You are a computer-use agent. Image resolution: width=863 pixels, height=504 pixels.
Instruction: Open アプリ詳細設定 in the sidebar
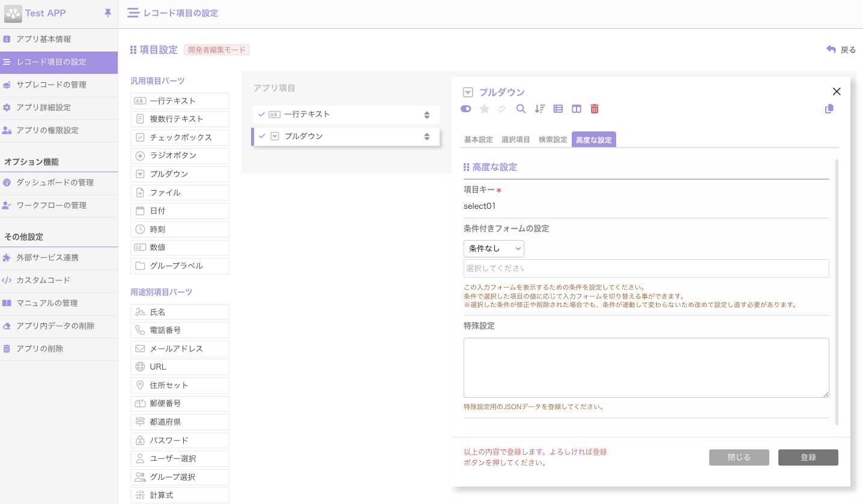pyautogui.click(x=59, y=107)
